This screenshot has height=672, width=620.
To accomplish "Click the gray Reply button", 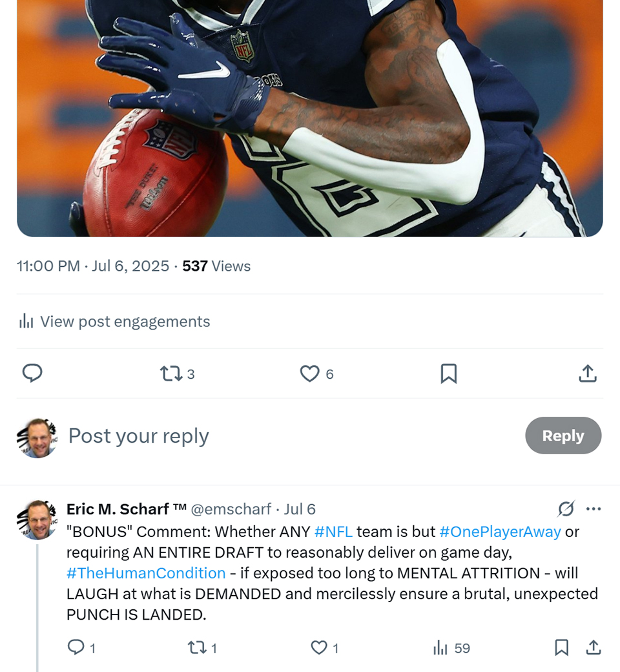I will (563, 436).
